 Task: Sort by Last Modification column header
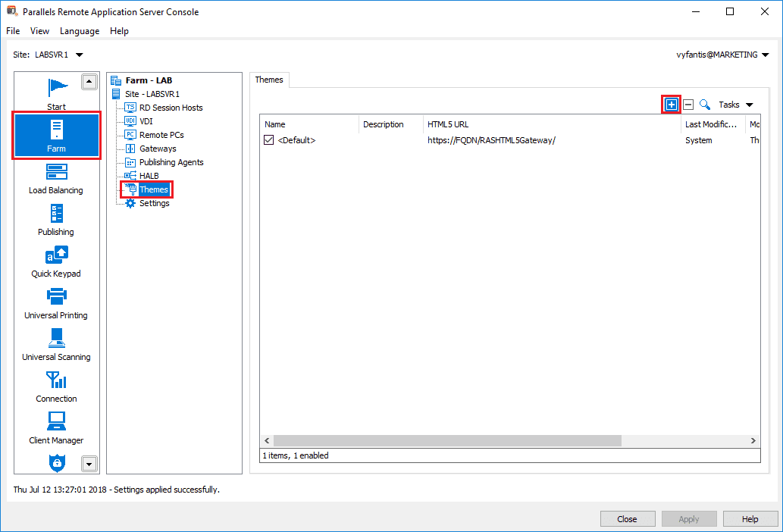pyautogui.click(x=713, y=124)
